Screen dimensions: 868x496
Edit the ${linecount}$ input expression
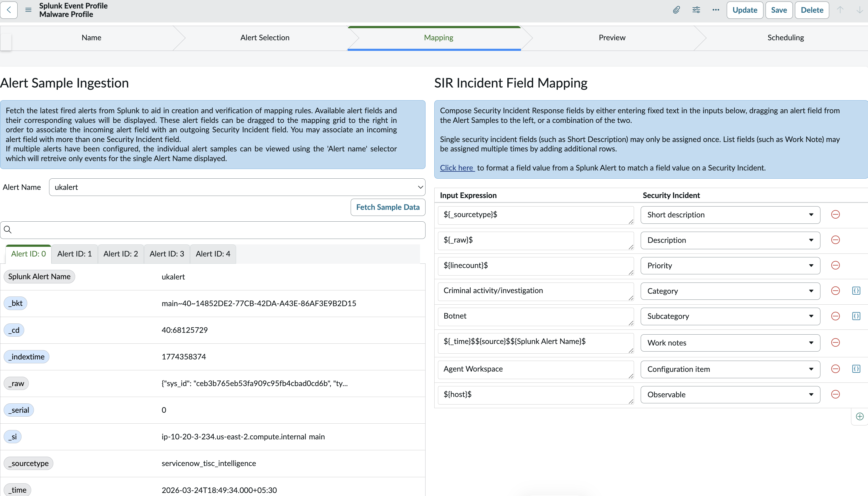pyautogui.click(x=536, y=266)
